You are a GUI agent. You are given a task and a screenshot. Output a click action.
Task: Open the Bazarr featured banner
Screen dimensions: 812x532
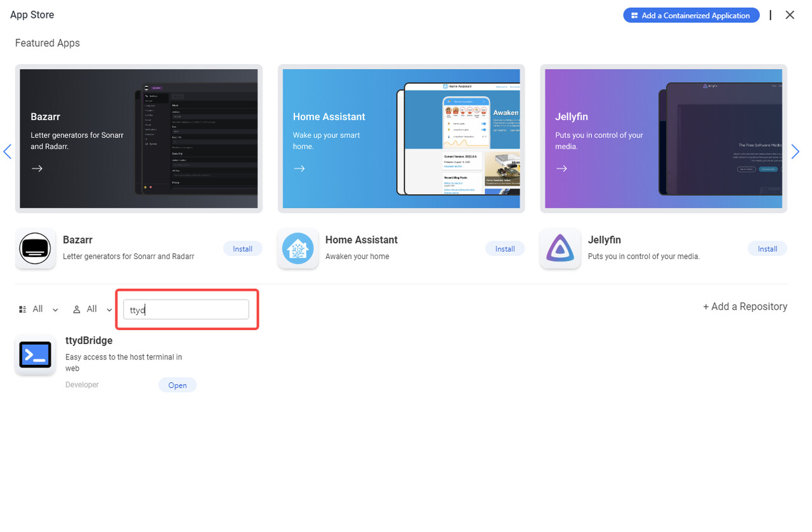(x=139, y=138)
